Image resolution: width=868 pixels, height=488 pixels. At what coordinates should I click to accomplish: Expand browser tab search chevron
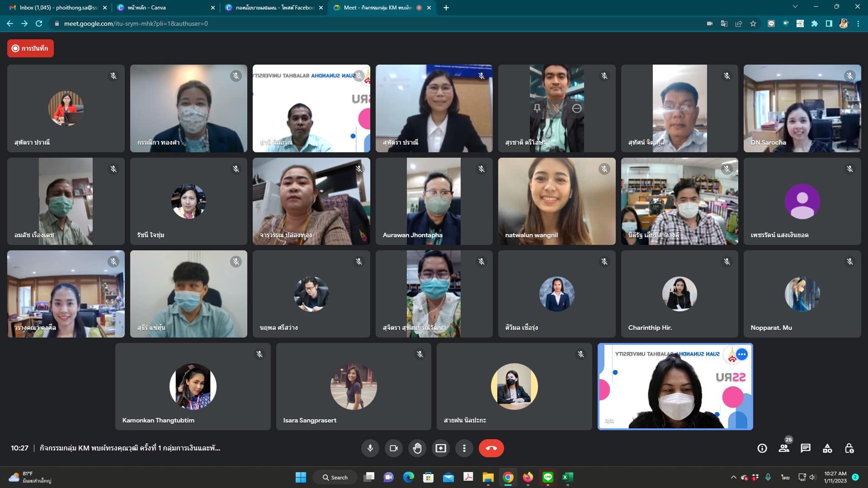pos(795,7)
